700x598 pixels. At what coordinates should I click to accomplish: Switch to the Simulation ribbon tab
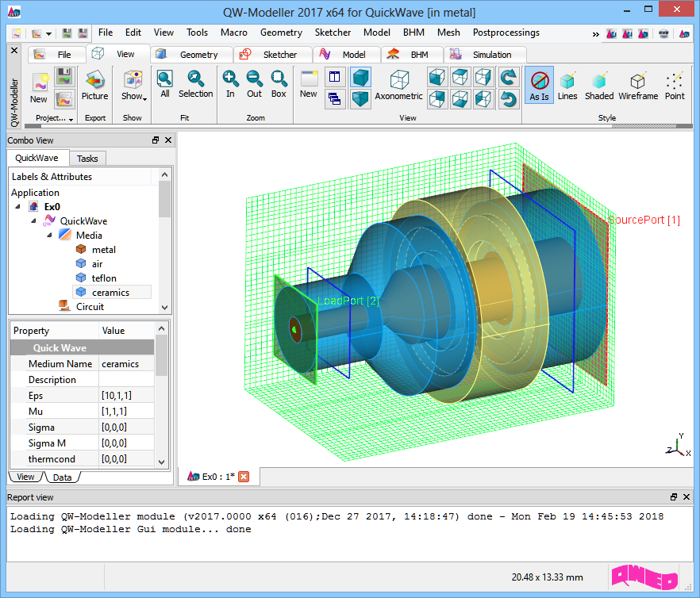491,55
